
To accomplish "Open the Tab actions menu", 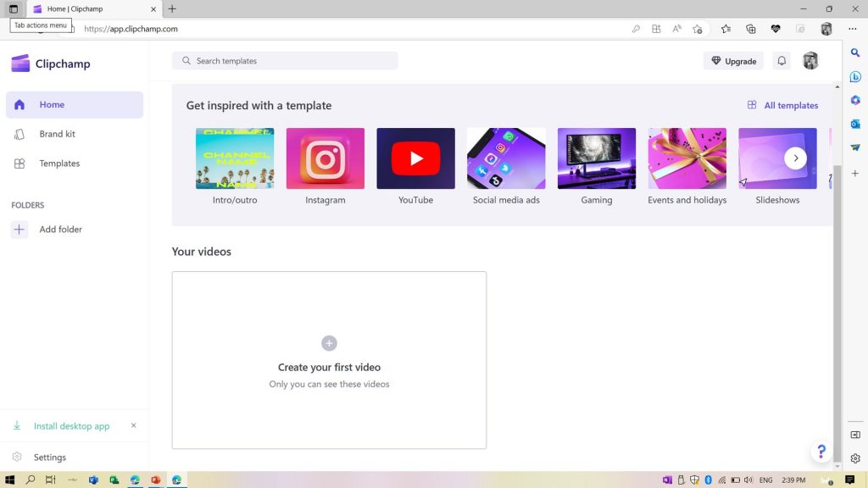I will [x=14, y=8].
